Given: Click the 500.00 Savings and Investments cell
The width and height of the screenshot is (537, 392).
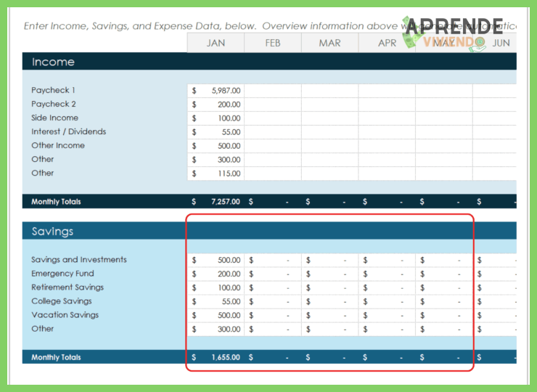Looking at the screenshot, I should (x=216, y=260).
